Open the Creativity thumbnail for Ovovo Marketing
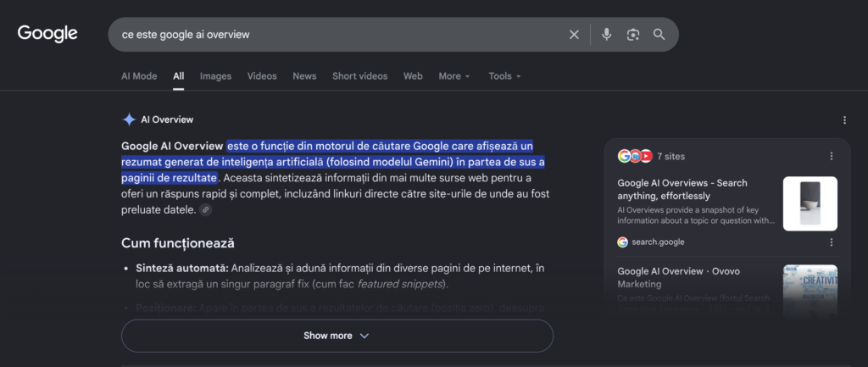This screenshot has height=367, width=868. point(810,290)
